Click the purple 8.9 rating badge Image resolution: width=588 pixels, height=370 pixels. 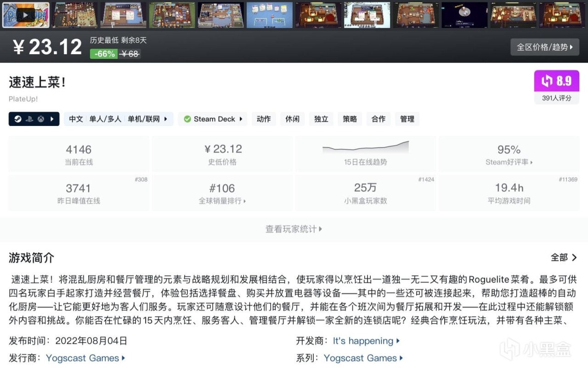tap(557, 81)
